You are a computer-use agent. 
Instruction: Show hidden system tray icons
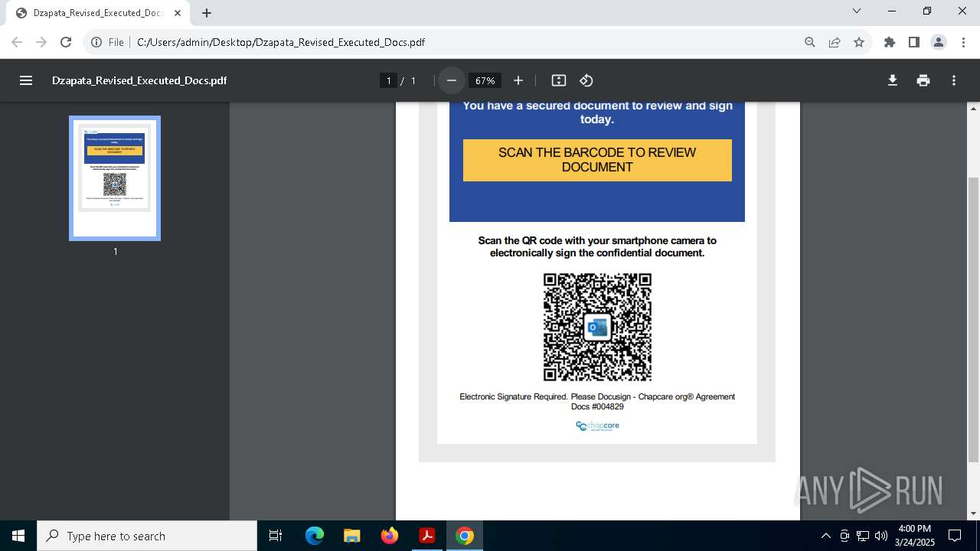[825, 536]
